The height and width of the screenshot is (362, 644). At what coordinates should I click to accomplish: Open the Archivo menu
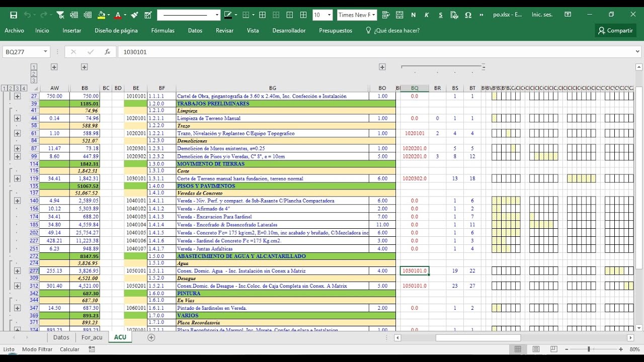(x=14, y=31)
